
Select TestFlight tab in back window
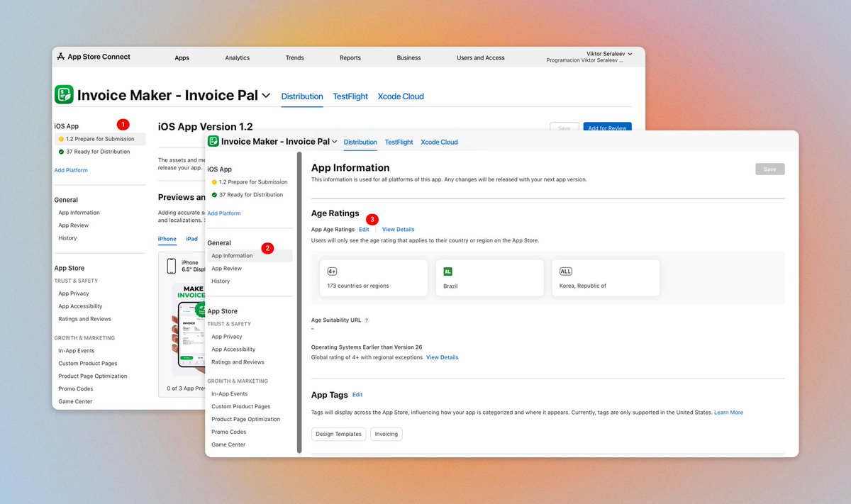point(350,96)
